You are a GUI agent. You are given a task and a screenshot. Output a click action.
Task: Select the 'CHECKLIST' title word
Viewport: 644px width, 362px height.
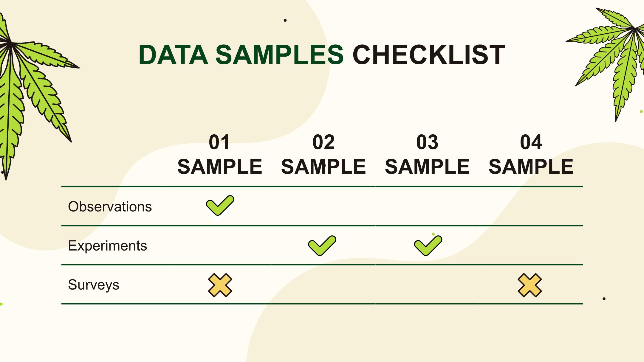pos(429,55)
